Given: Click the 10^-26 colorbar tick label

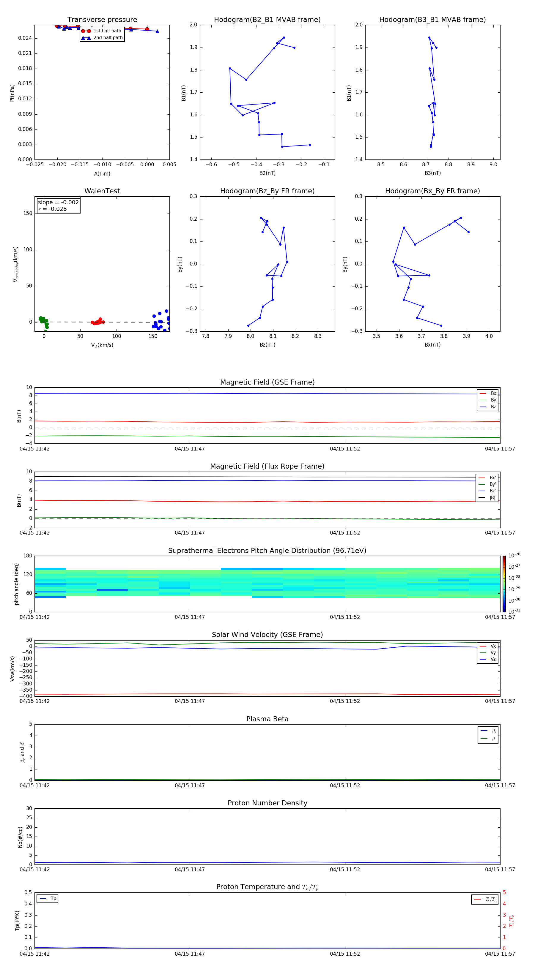Looking at the screenshot, I should tap(514, 556).
